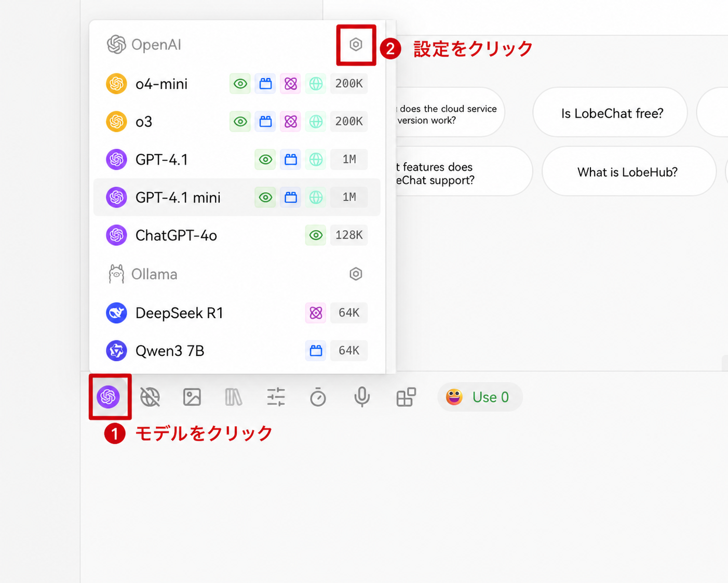Select the Qwen3 7B model
Screen dimensions: 728x583
pyautogui.click(x=237, y=351)
